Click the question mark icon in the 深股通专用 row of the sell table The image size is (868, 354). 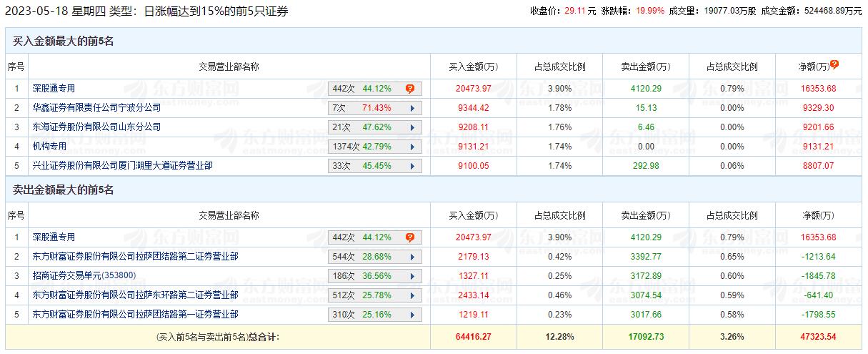coord(410,237)
